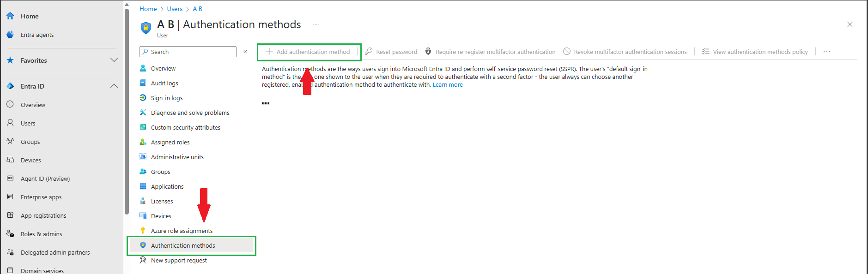Click the Sign-in logs icon
The image size is (868, 274).
point(143,98)
